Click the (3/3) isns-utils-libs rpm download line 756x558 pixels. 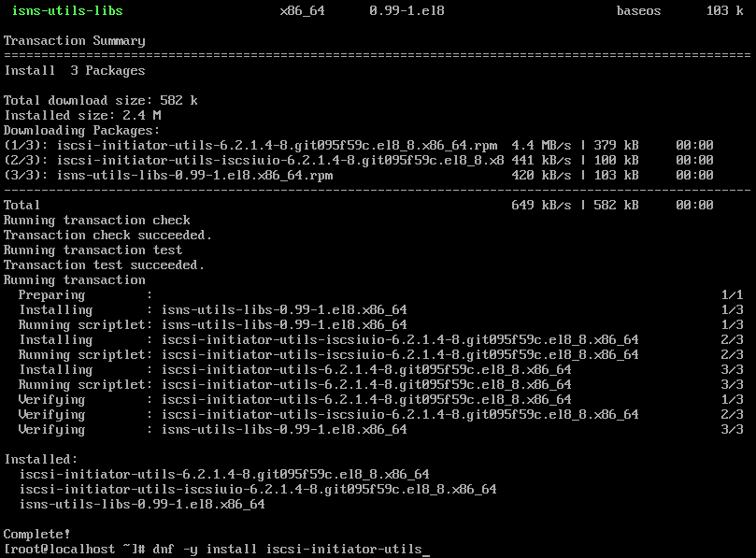click(x=358, y=175)
